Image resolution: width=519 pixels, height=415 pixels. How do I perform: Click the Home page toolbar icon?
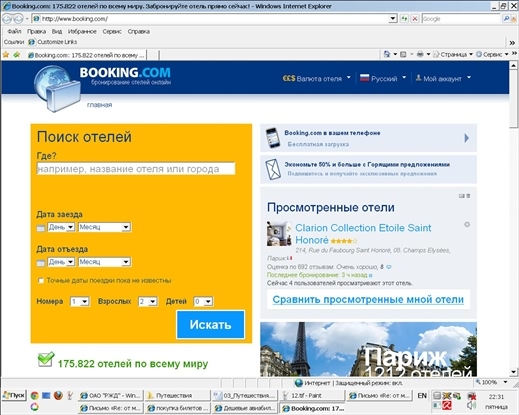coord(387,54)
